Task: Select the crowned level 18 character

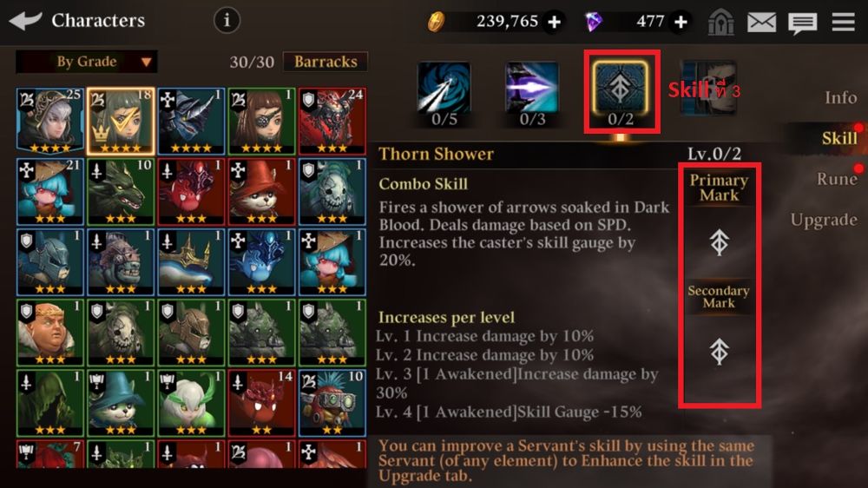Action: point(120,121)
